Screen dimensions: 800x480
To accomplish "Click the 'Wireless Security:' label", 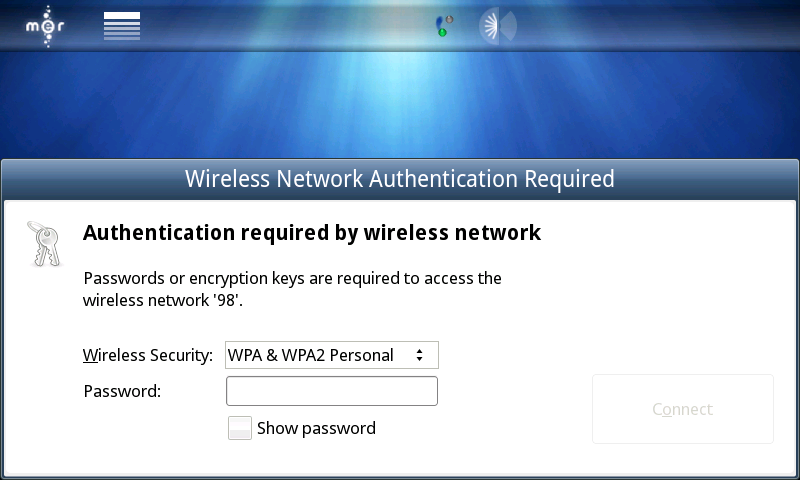I will pos(148,355).
